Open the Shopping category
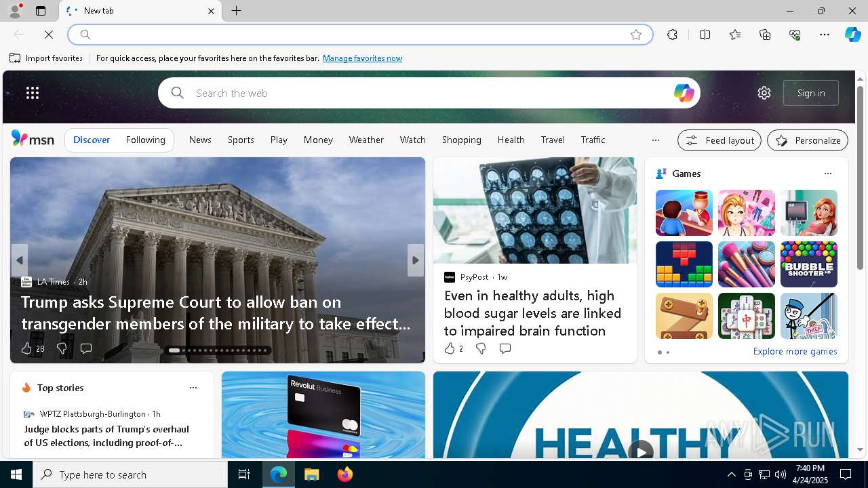The width and height of the screenshot is (868, 488). pyautogui.click(x=462, y=140)
